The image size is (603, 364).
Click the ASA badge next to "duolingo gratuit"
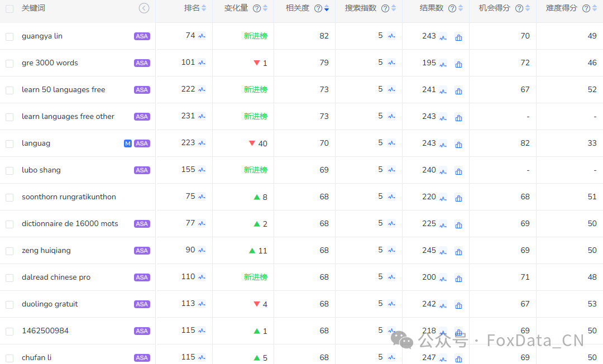tap(142, 304)
